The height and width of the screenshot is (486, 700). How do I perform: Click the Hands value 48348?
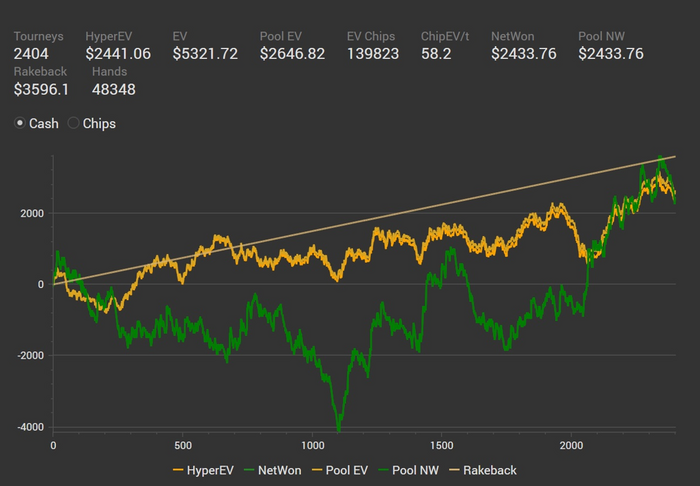pyautogui.click(x=113, y=90)
